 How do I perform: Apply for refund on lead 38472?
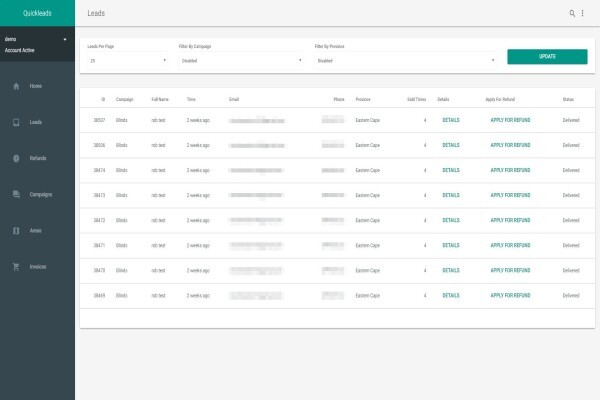(510, 220)
